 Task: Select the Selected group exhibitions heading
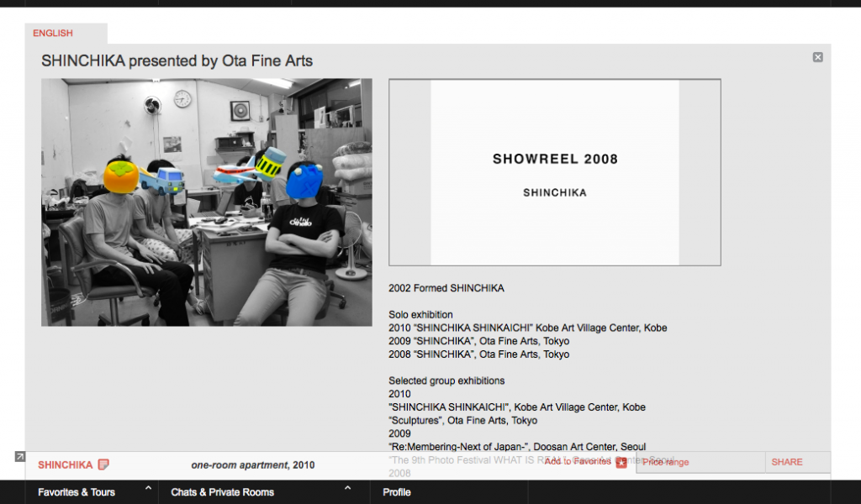[x=446, y=381]
